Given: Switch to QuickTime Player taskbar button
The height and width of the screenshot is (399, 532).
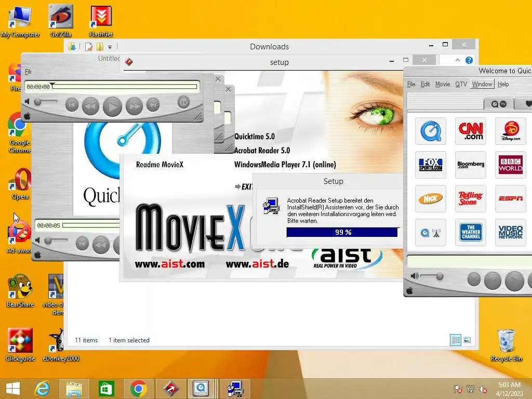Looking at the screenshot, I should tap(201, 389).
